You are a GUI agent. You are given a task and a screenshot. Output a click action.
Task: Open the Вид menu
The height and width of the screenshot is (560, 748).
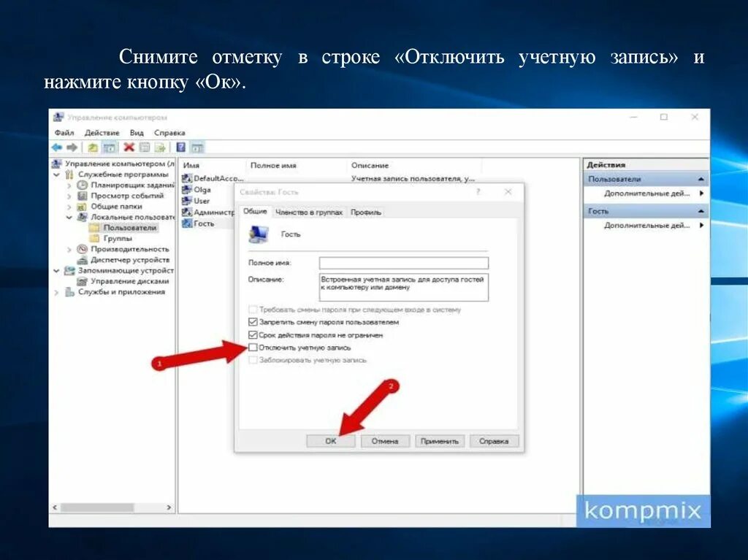pyautogui.click(x=137, y=133)
